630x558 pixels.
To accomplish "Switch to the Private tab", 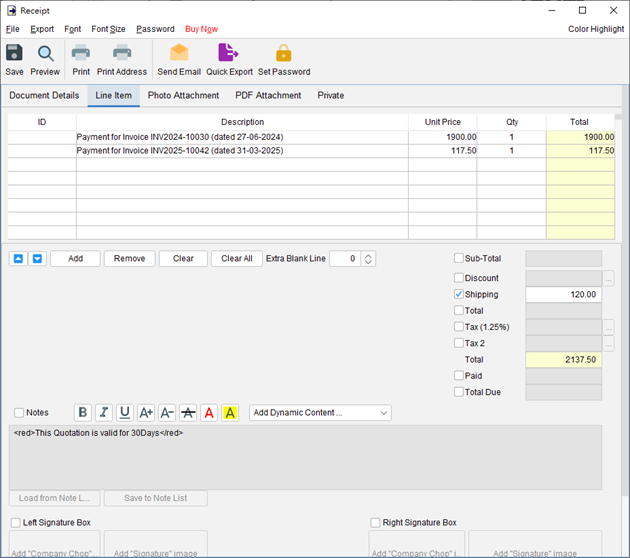I will (x=331, y=96).
